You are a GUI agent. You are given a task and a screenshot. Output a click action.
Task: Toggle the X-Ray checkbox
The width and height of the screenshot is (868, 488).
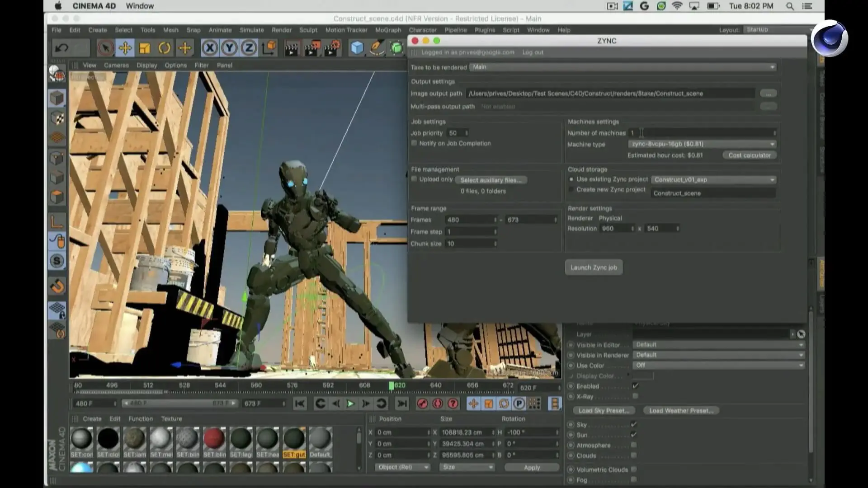635,396
